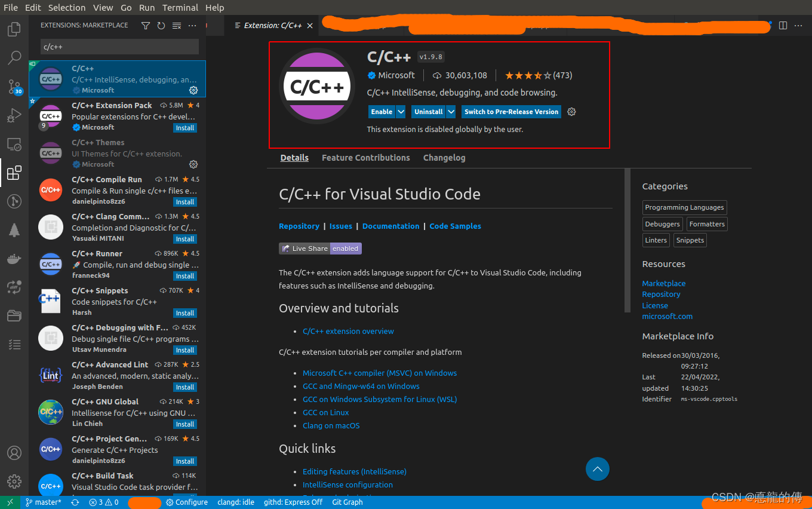Viewport: 812px width, 509px height.
Task: Clear extensions search results icon
Action: click(x=177, y=25)
